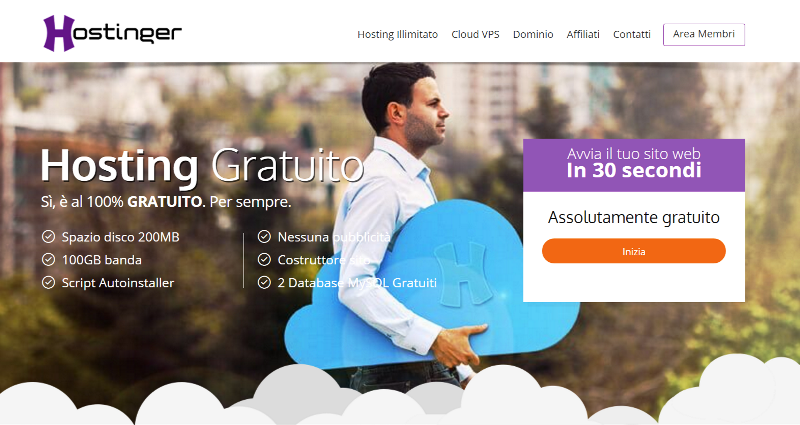
Task: Click the Script Autoinstaller feature text
Action: coord(118,283)
